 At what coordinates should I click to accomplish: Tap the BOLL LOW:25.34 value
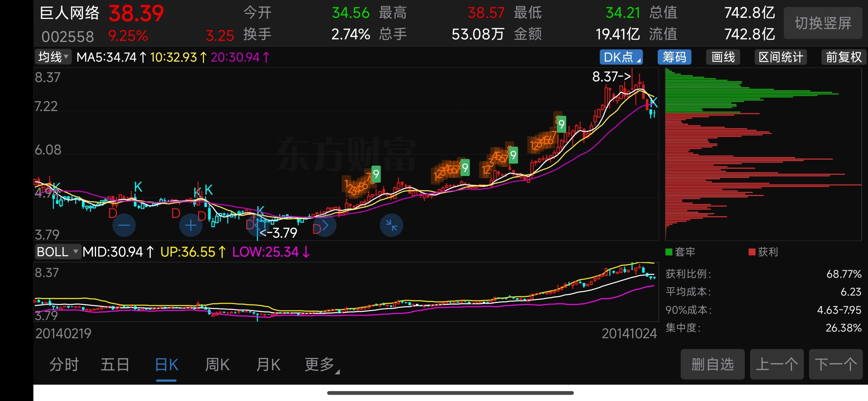(271, 252)
